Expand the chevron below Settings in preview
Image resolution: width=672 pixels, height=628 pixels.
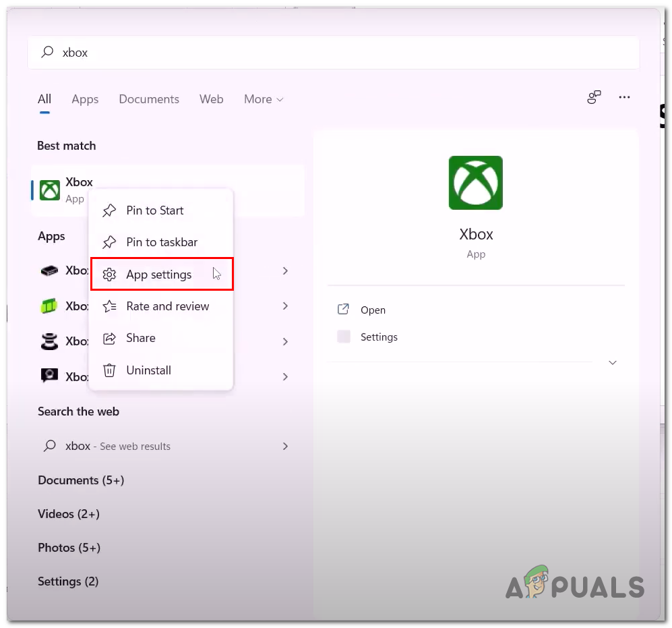point(613,363)
